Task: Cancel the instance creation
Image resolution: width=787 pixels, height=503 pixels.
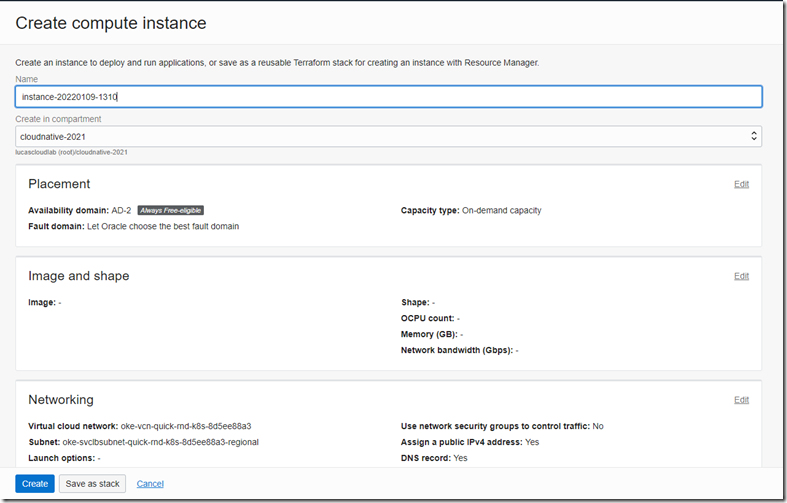Action: click(150, 484)
